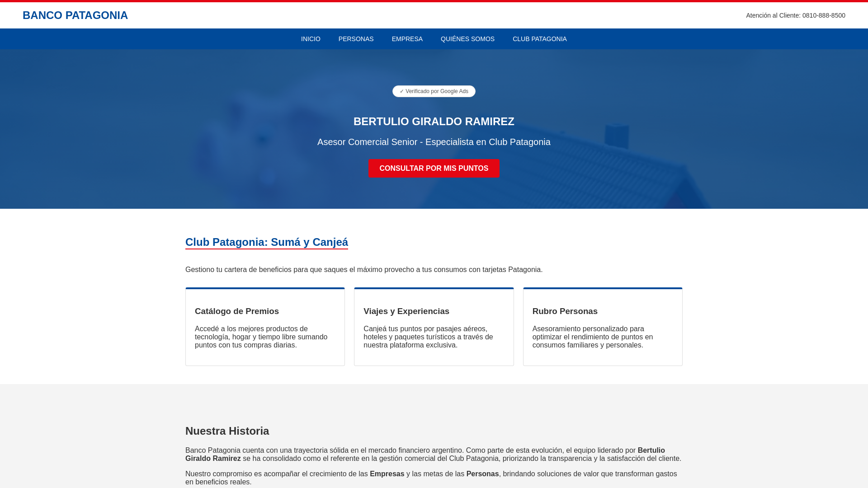Click the Verificado por Google Ads badge
Screen dimensions: 868x488
(x=434, y=91)
